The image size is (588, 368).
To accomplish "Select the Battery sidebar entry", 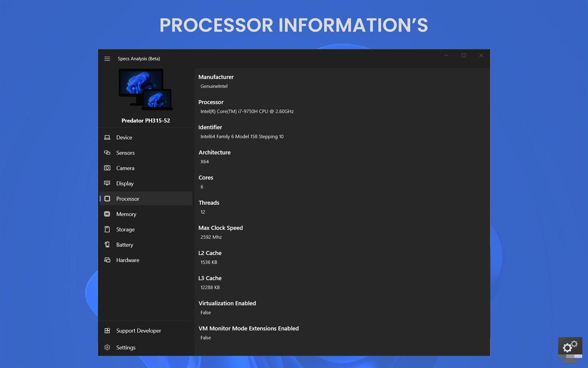I will pyautogui.click(x=125, y=245).
